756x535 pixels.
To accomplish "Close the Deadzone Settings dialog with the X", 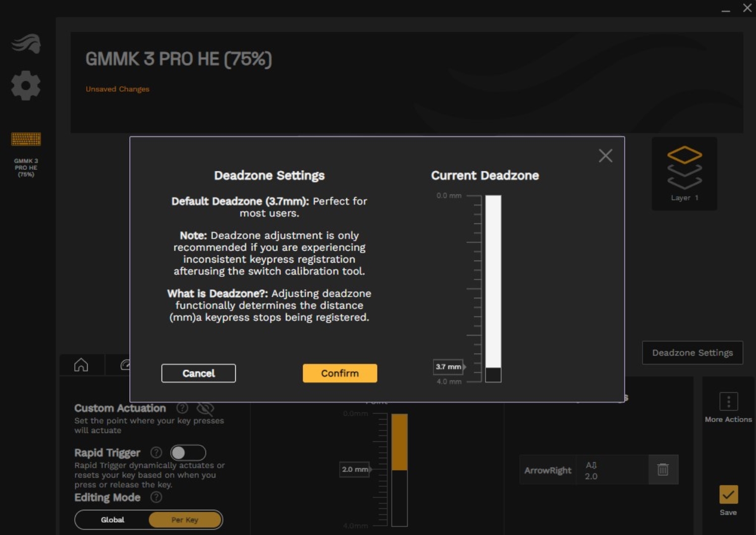I will tap(605, 156).
